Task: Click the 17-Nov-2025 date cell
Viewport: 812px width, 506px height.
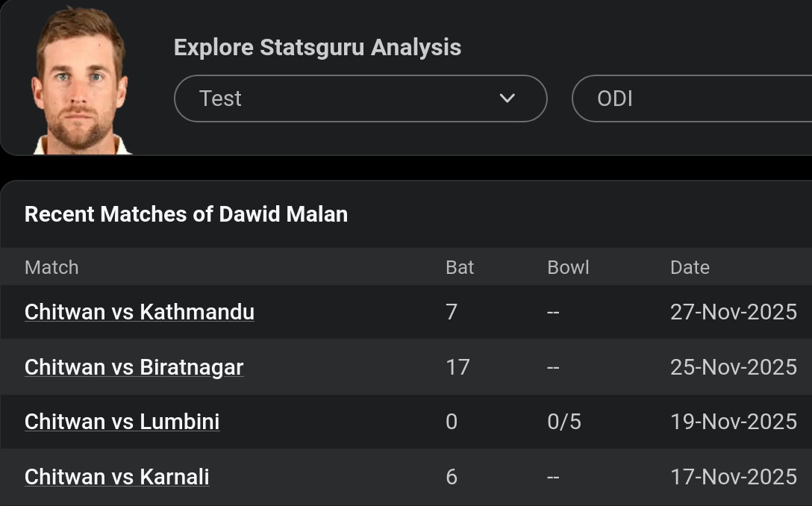Action: tap(734, 476)
